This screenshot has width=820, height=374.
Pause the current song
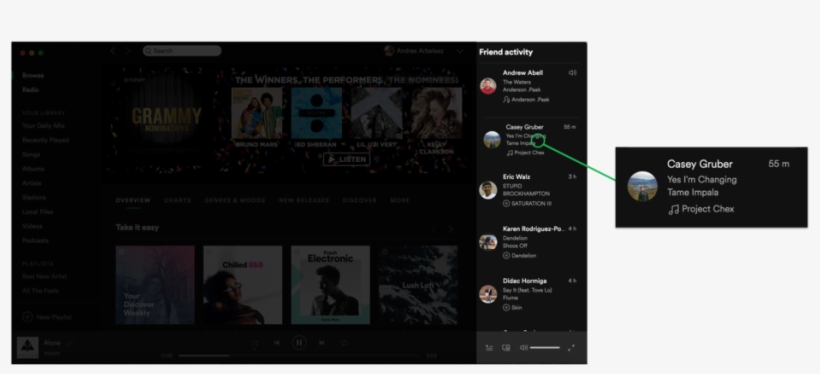pos(299,343)
